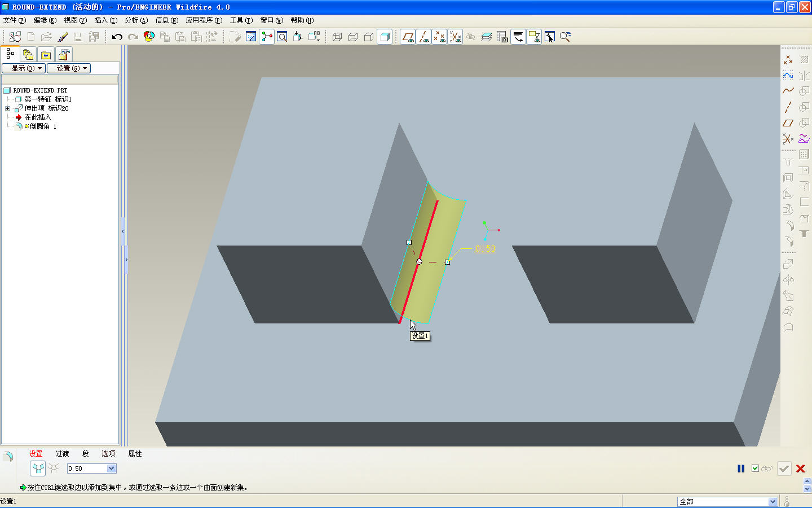The width and height of the screenshot is (812, 508).
Task: Open the 显示(O) dropdown in model tree
Action: pos(24,68)
